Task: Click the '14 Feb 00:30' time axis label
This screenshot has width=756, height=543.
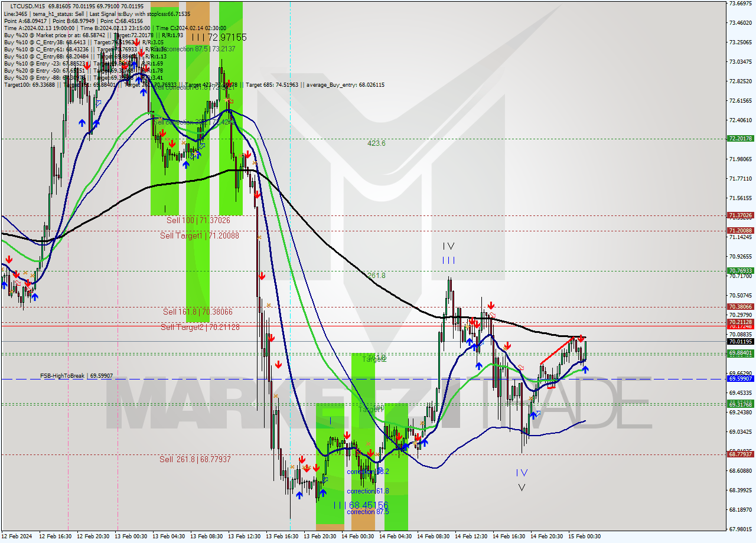Action: (358, 537)
